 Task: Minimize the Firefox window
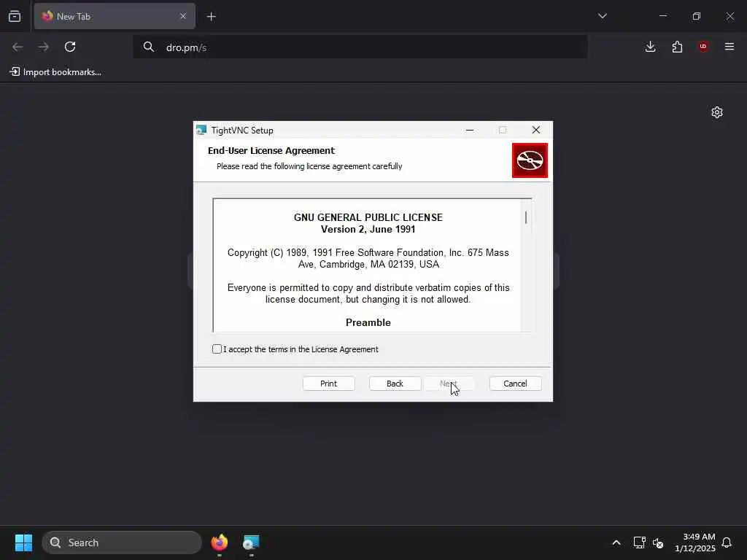tap(662, 16)
